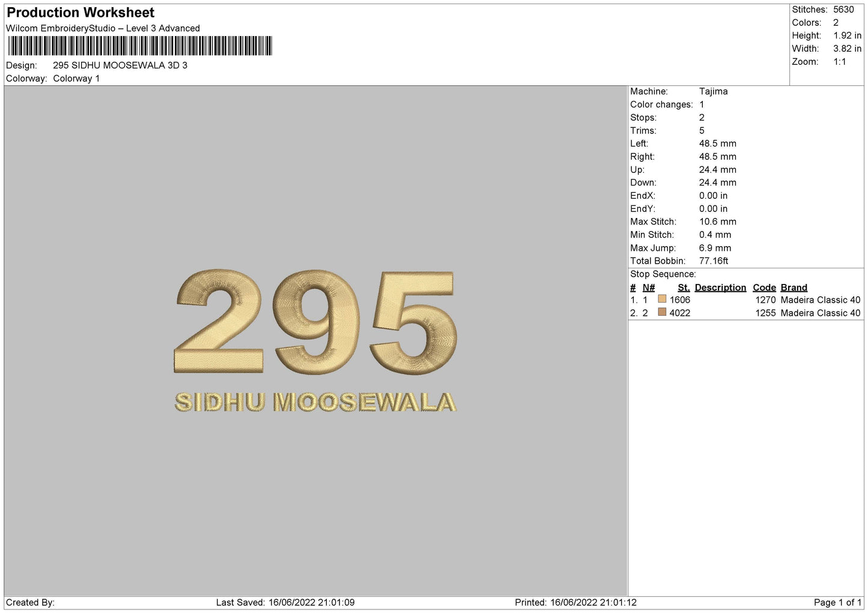868x613 pixels.
Task: Click stitch count 4022 in stop 2
Action: point(680,313)
